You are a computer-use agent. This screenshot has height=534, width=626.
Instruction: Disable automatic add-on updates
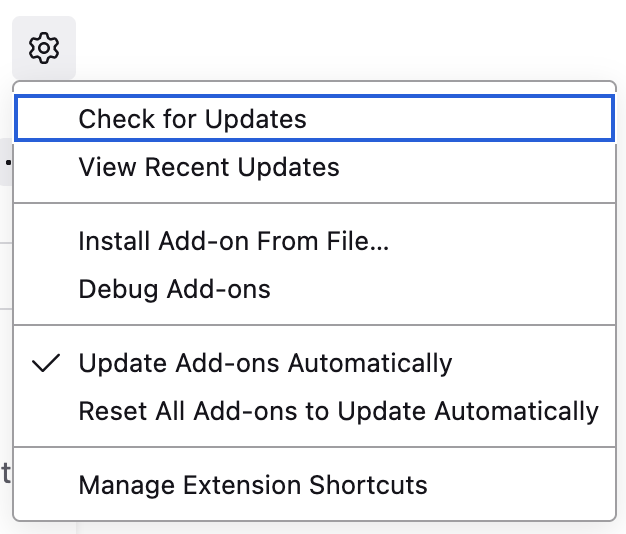point(265,363)
